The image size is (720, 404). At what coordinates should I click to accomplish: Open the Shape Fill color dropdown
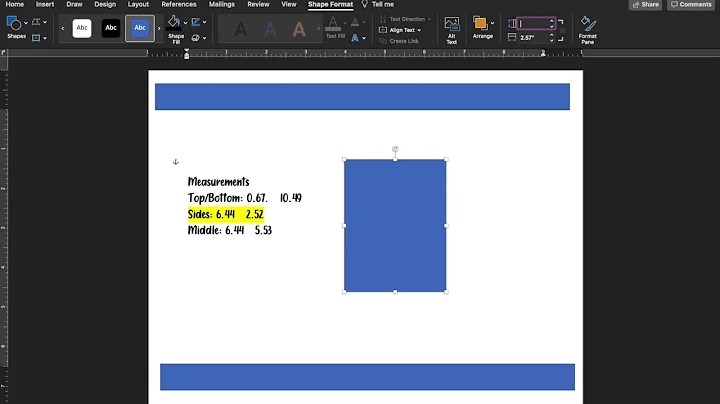point(186,23)
